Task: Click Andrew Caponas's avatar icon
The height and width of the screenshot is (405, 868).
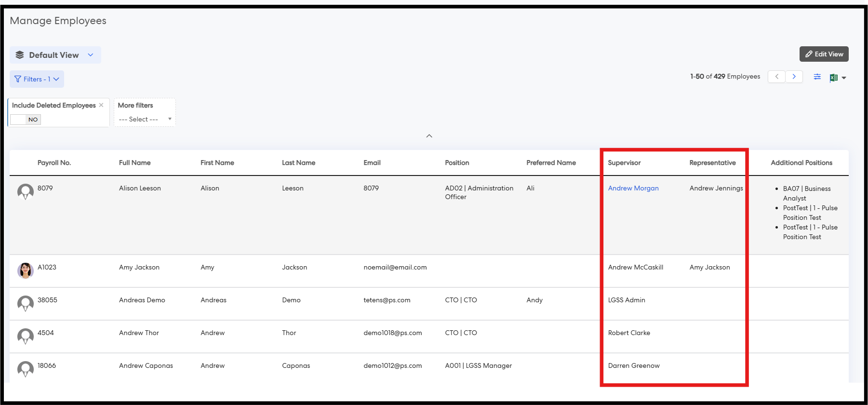Action: click(x=26, y=369)
